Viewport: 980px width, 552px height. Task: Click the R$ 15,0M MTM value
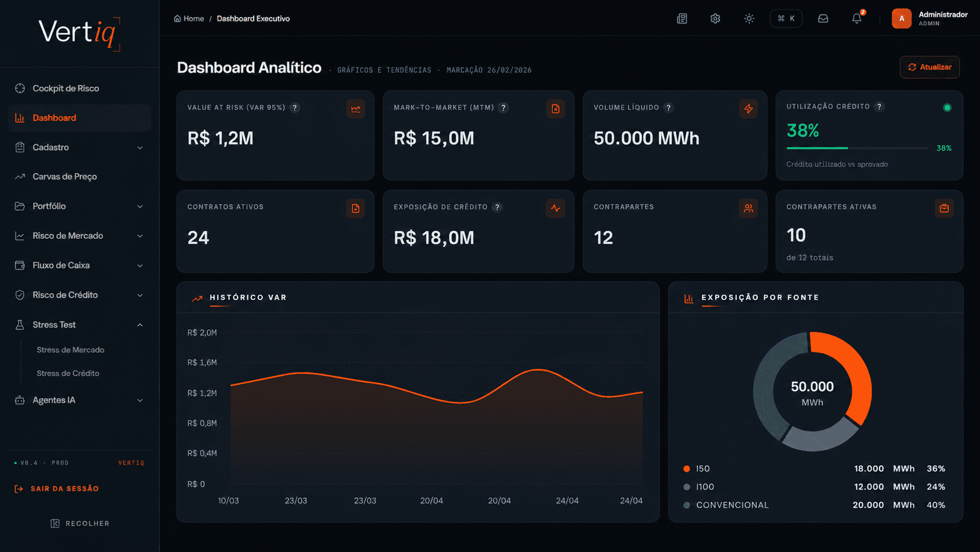[434, 138]
